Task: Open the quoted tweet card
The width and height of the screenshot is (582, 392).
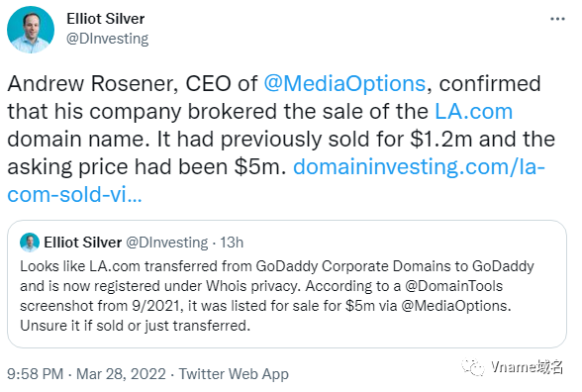Action: tap(287, 284)
